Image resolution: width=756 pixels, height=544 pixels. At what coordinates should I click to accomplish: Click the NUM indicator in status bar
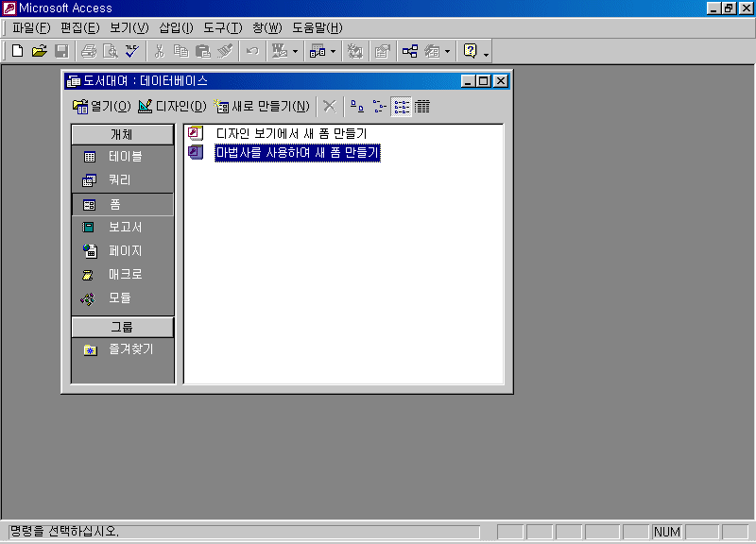click(667, 532)
